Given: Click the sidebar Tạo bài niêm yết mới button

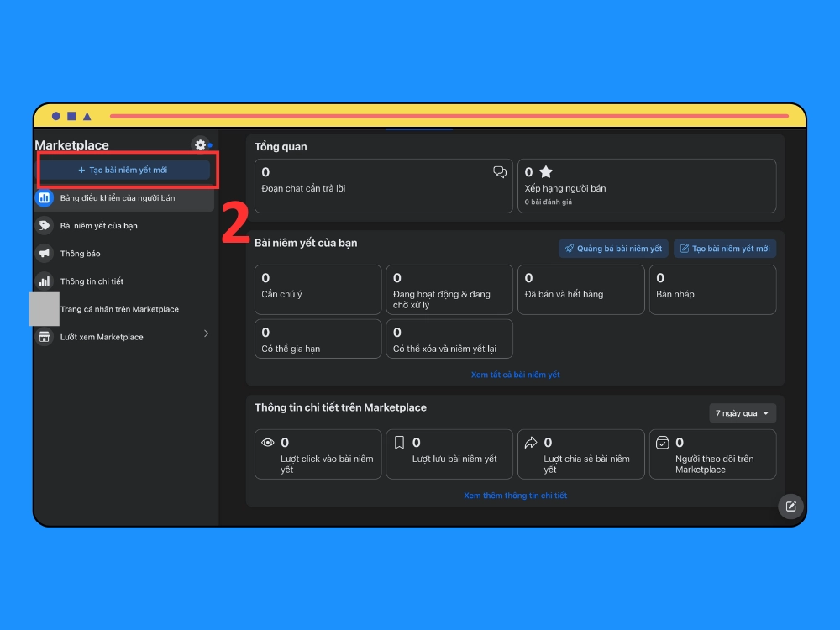Looking at the screenshot, I should [125, 170].
